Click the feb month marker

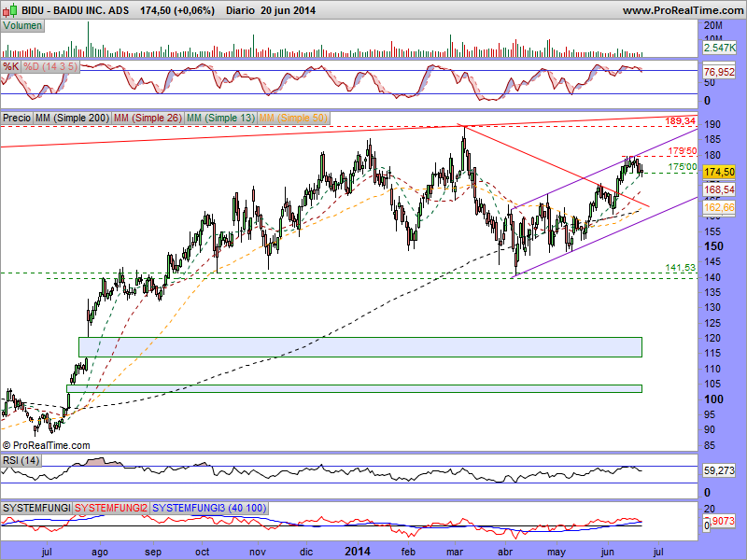pyautogui.click(x=408, y=552)
